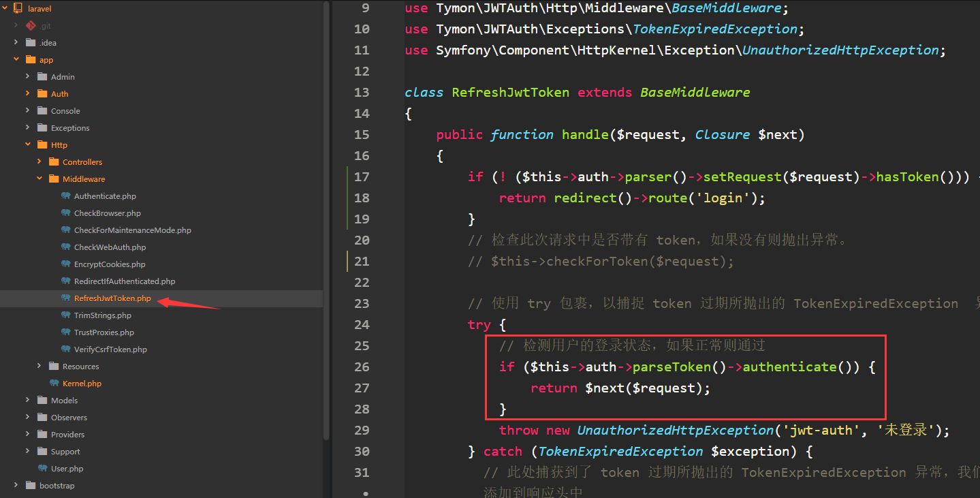The width and height of the screenshot is (980, 498).
Task: Click the CheckWebAuth.php PHP file icon
Action: 65,247
